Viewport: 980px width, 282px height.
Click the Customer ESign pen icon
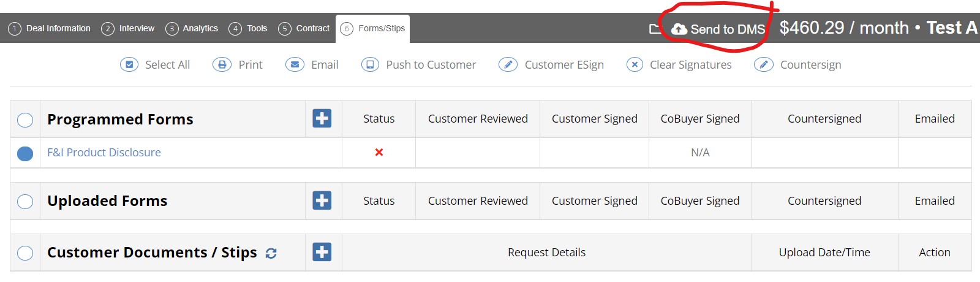(x=508, y=64)
